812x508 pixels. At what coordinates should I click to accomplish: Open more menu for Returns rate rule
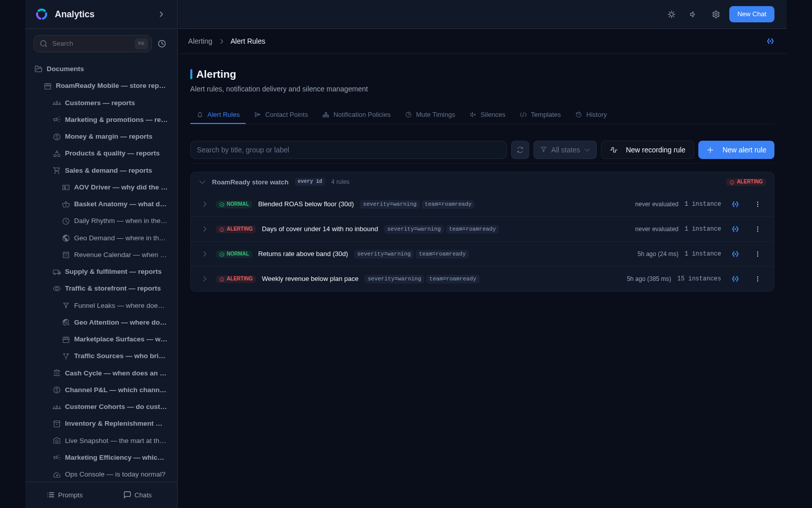click(x=758, y=254)
